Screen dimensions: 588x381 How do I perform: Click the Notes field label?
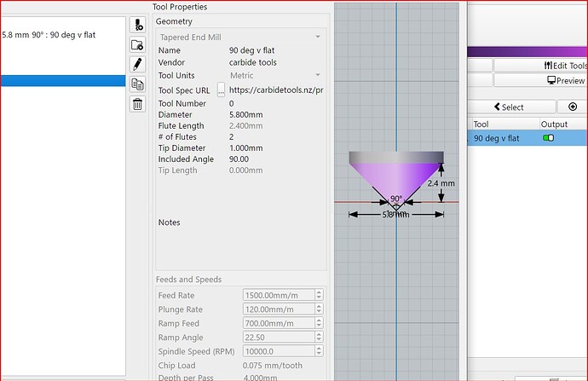pos(169,222)
